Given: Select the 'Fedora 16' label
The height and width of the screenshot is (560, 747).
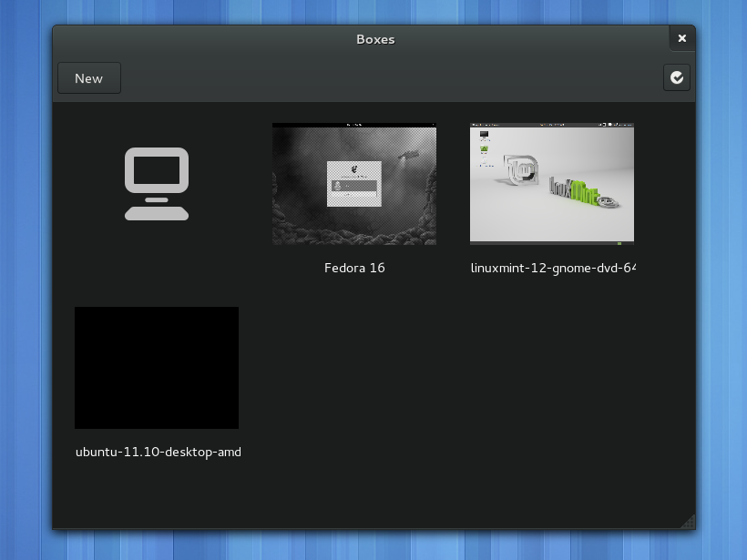Looking at the screenshot, I should (354, 268).
